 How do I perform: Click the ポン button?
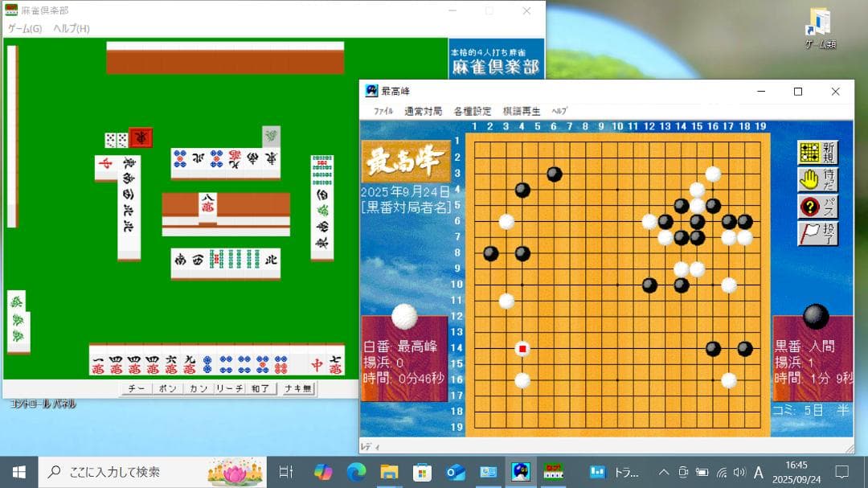pyautogui.click(x=167, y=388)
